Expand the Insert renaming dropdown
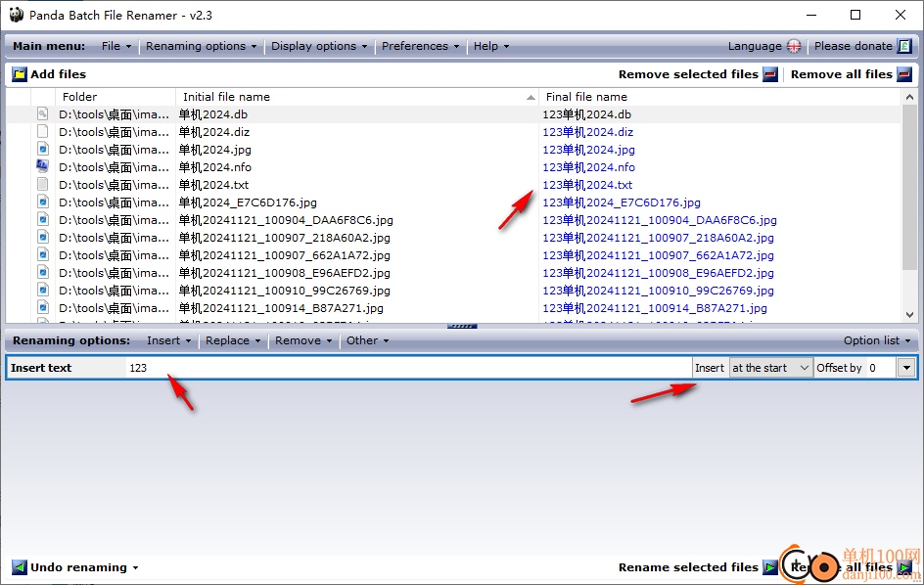This screenshot has width=924, height=585. point(168,340)
